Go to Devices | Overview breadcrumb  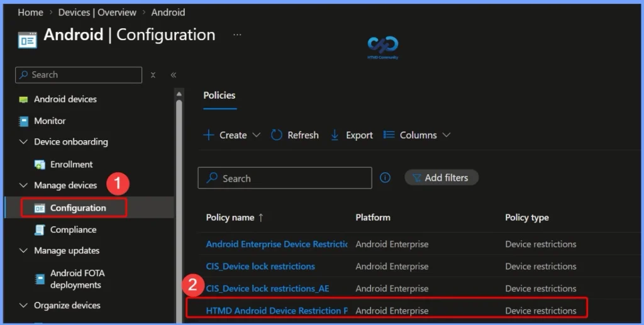pyautogui.click(x=97, y=13)
